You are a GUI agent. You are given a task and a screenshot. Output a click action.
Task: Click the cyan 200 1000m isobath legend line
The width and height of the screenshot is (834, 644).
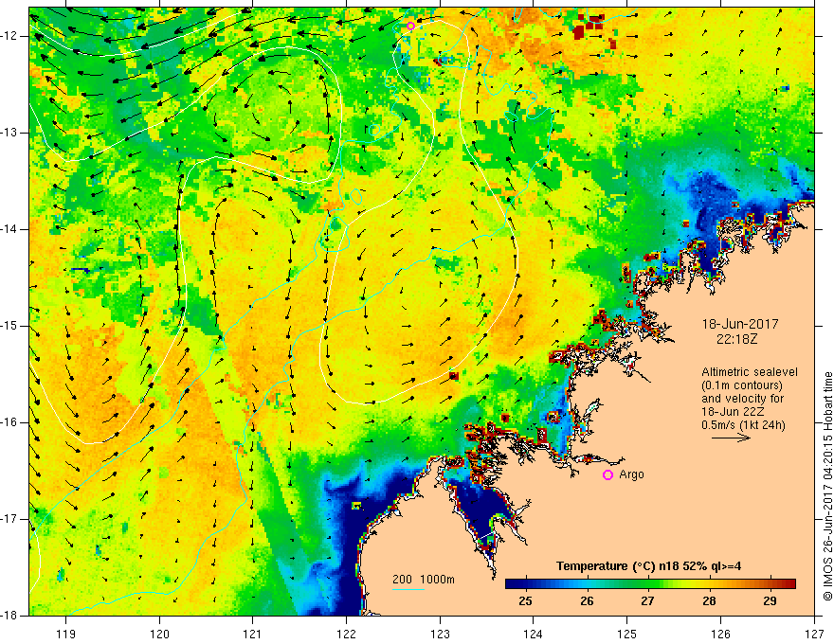coord(408,589)
